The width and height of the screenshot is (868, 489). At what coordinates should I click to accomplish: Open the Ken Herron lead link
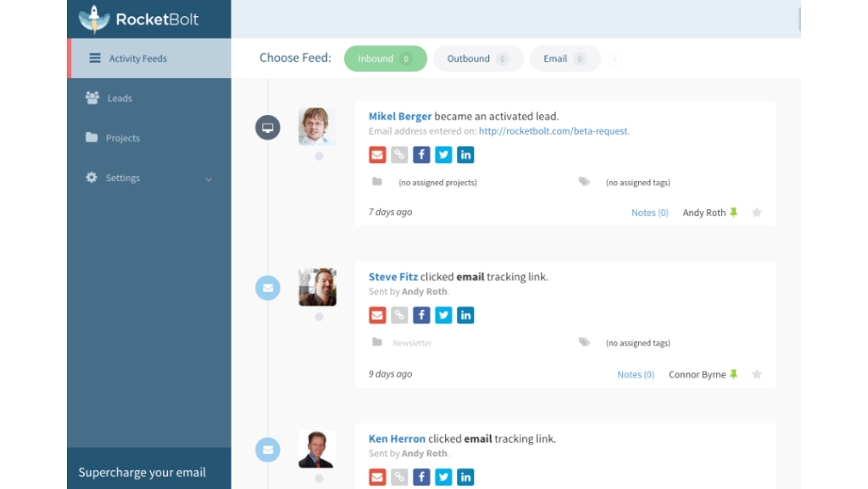[397, 438]
